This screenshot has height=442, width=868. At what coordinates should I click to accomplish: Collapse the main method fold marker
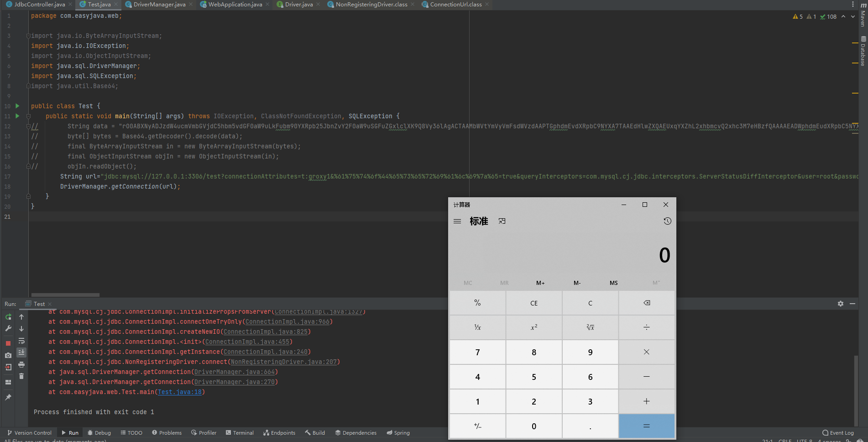(28, 116)
